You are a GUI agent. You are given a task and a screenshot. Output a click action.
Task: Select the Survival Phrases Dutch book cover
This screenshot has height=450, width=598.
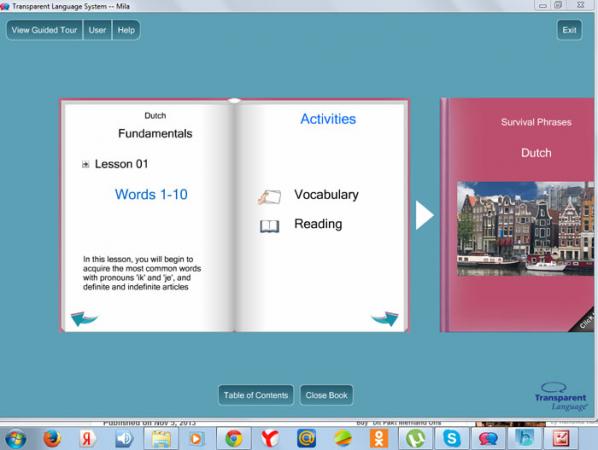pos(519,215)
